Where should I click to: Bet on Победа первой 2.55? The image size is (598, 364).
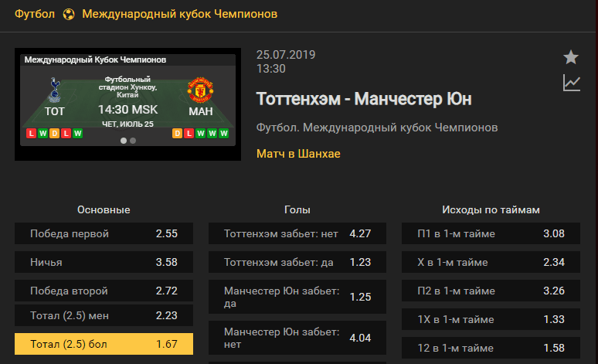point(104,233)
